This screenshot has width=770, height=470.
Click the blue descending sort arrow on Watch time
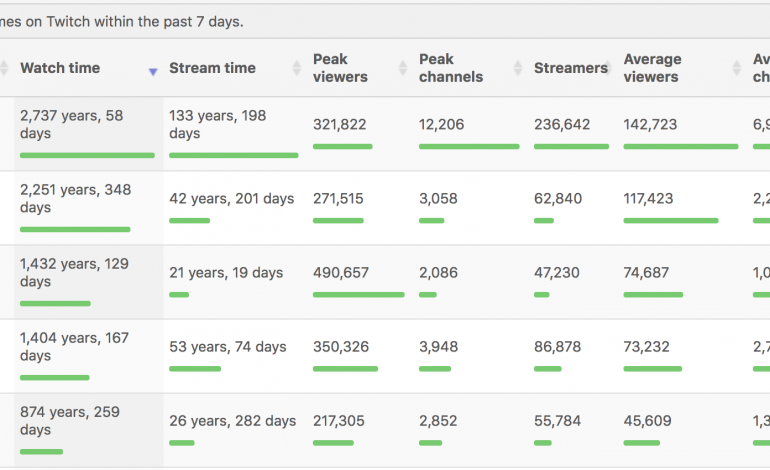[153, 72]
